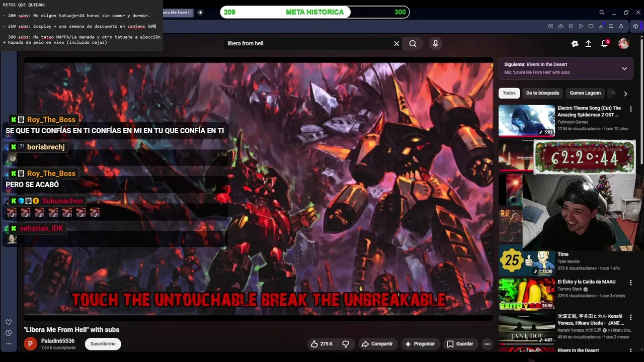Image resolution: width=644 pixels, height=362 pixels.
Task: Open JANE DOE video thumbnail
Action: 526,329
